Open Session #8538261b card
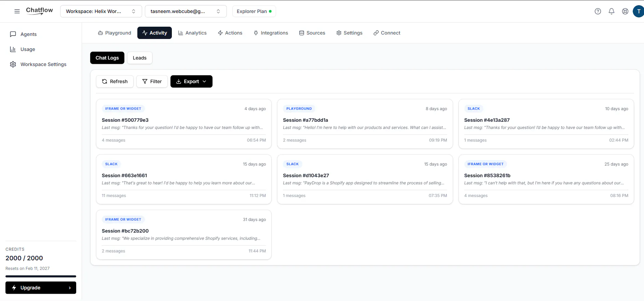 click(546, 179)
